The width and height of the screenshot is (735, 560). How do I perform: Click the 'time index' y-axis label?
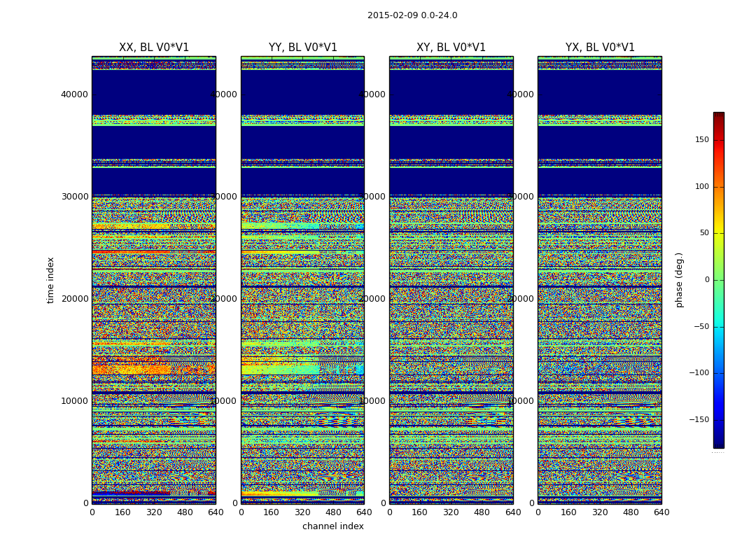[x=50, y=280]
